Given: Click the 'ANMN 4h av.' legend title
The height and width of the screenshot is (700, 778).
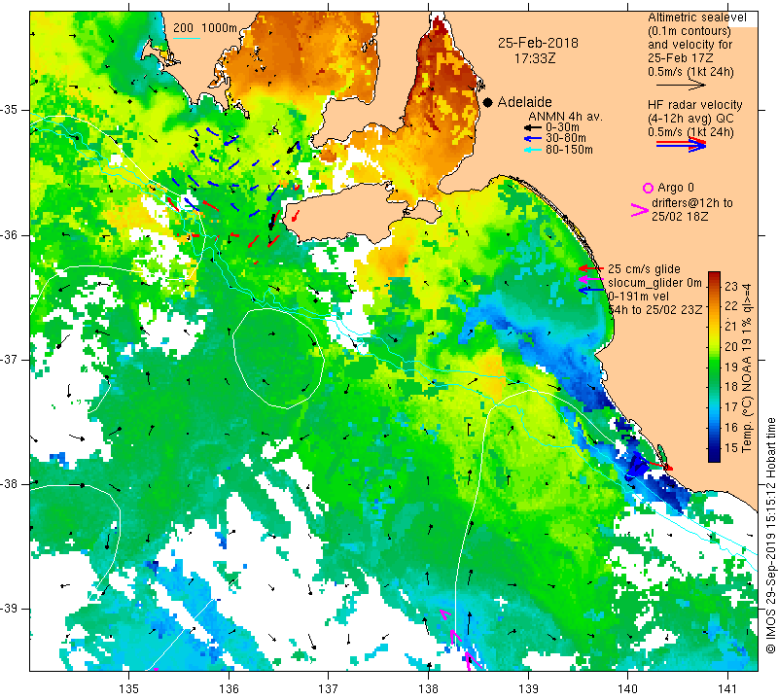Looking at the screenshot, I should (566, 117).
